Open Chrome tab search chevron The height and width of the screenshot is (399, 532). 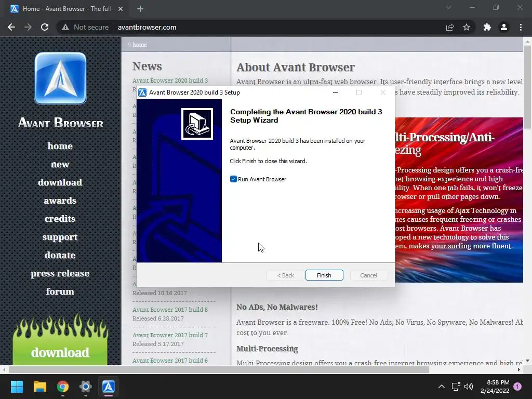tap(448, 7)
